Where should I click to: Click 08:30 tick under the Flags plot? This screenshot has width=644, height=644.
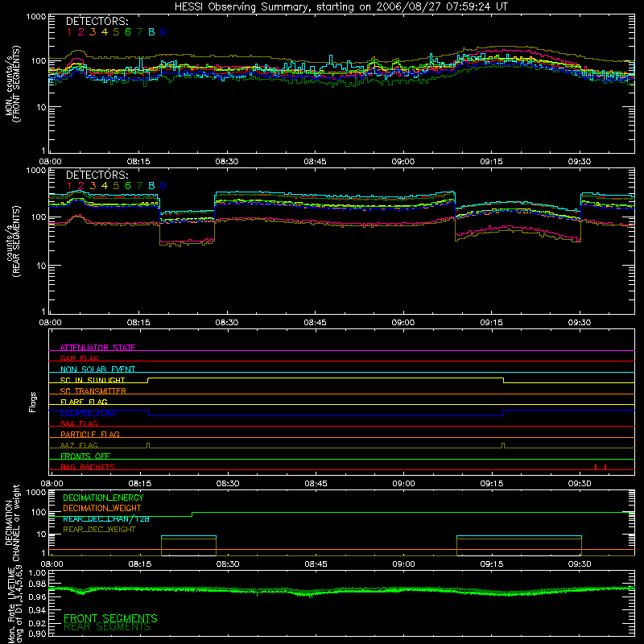pos(228,484)
